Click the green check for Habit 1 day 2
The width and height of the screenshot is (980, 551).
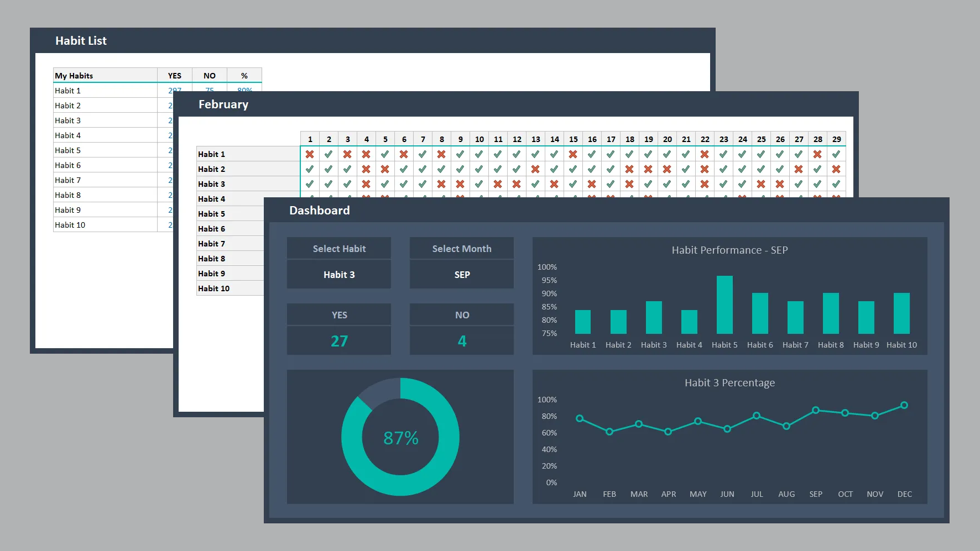click(329, 154)
